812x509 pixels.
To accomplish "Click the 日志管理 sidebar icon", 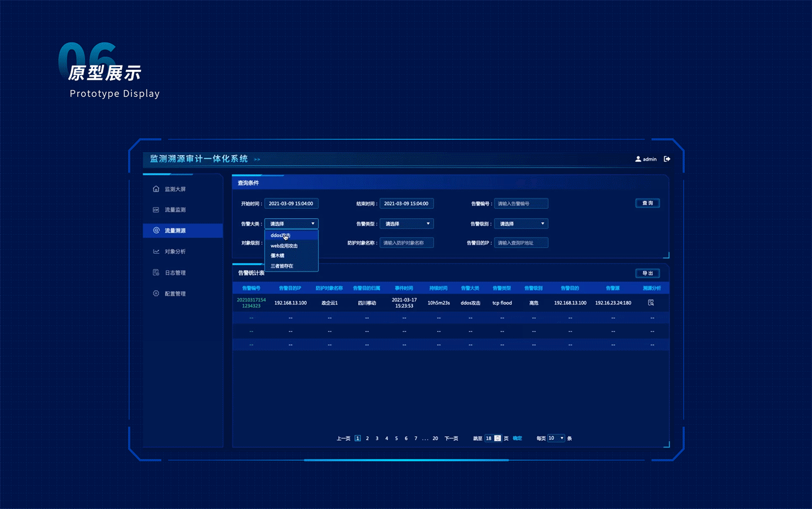I will pos(156,272).
